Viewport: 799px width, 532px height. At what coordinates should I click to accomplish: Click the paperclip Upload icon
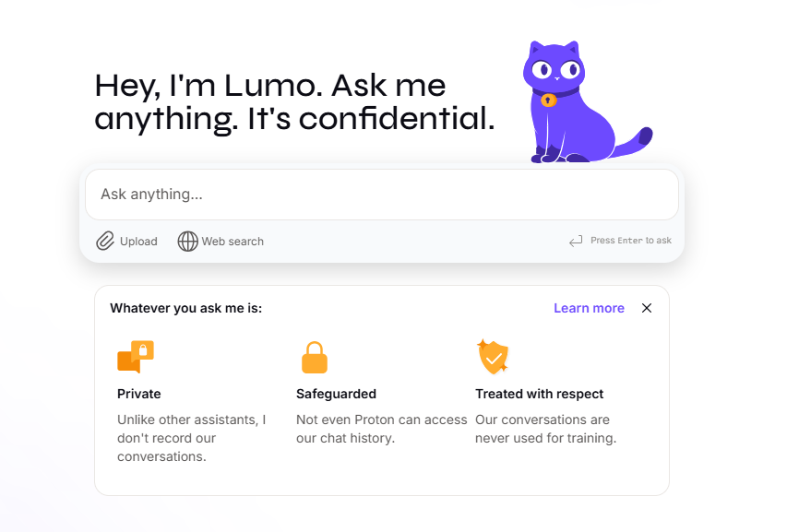105,241
